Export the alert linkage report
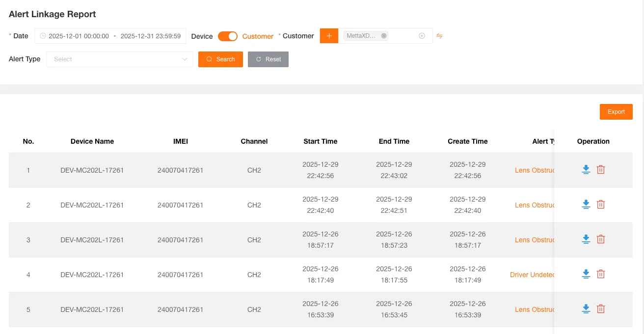 click(x=616, y=112)
